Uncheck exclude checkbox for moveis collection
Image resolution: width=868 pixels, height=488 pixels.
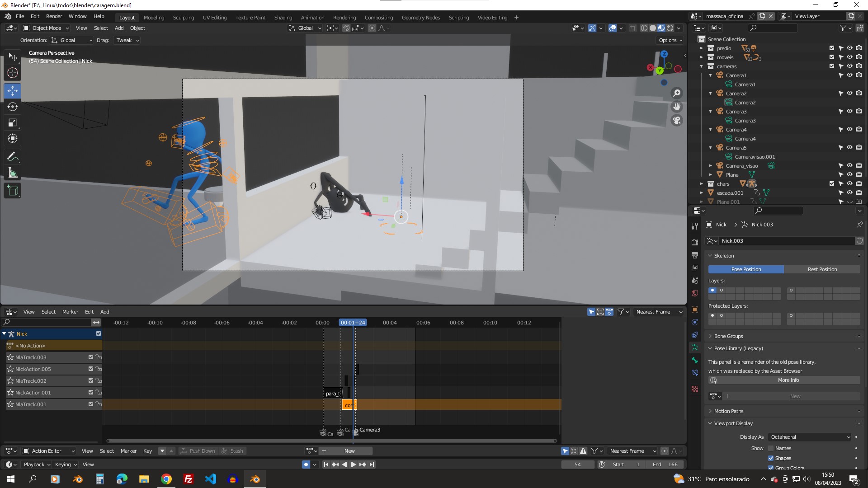[832, 57]
